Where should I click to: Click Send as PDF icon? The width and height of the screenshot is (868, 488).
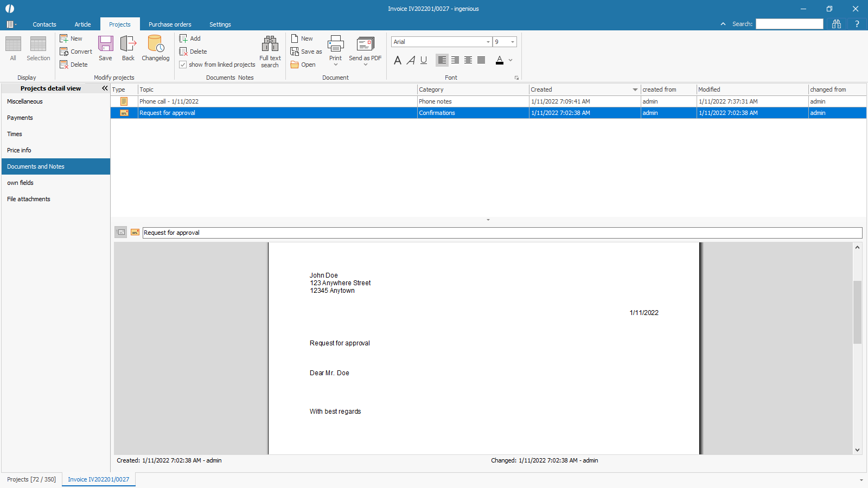tap(365, 47)
